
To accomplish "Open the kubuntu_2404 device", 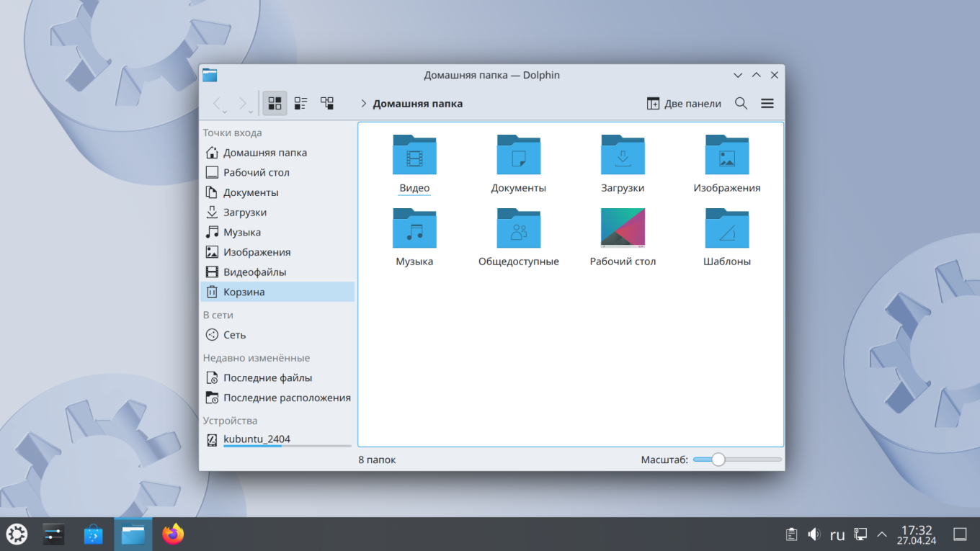I will [x=278, y=440].
